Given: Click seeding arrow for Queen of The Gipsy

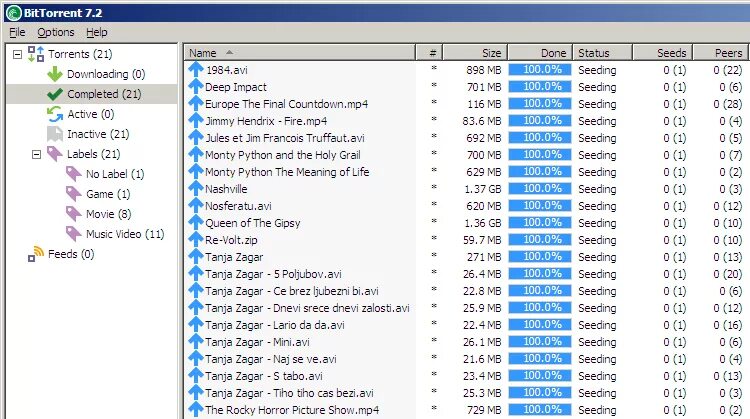Looking at the screenshot, I should pyautogui.click(x=196, y=222).
